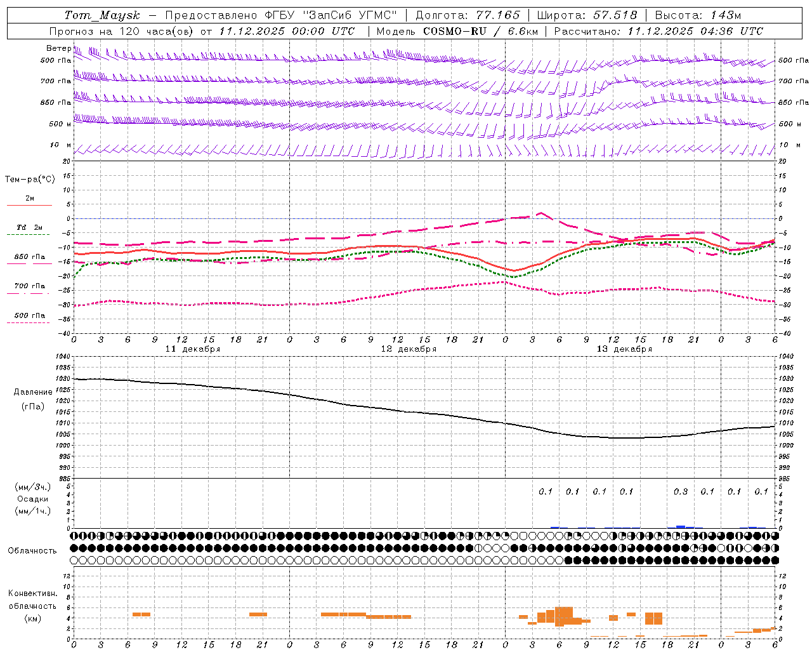Click the Осадки precipitation label
Screen dimensions: 812x650
pos(33,499)
